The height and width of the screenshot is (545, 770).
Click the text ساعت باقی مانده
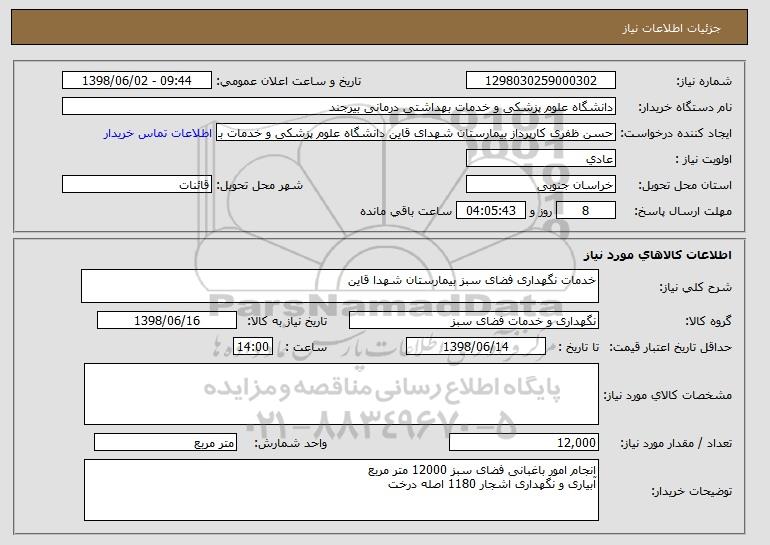click(406, 211)
